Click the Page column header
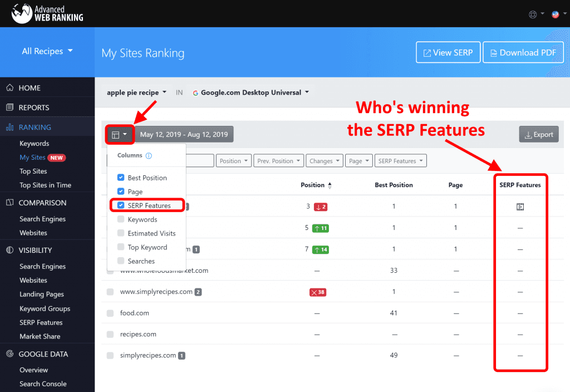 [455, 185]
